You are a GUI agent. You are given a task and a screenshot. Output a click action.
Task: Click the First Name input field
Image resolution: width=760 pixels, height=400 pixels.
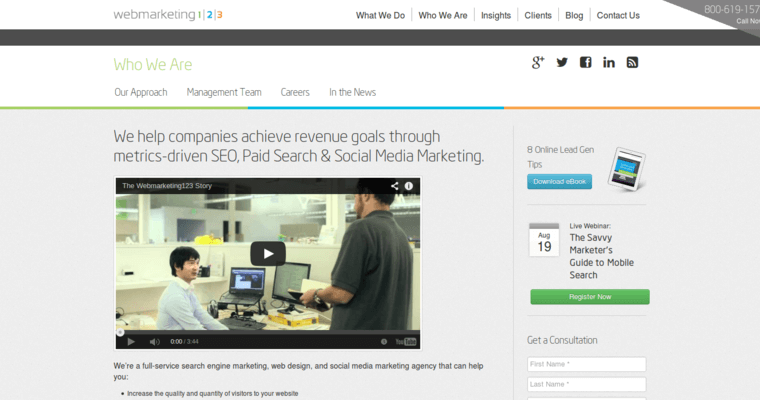click(x=586, y=364)
